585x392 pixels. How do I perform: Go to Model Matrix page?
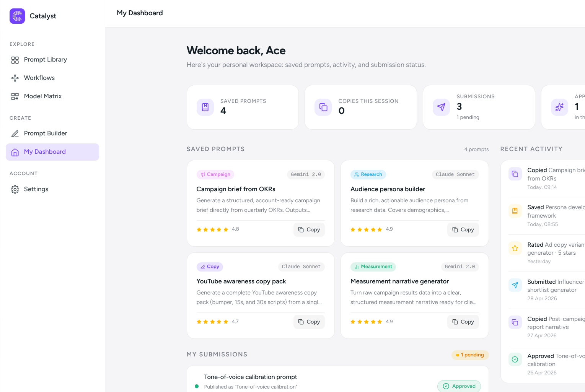click(52, 96)
